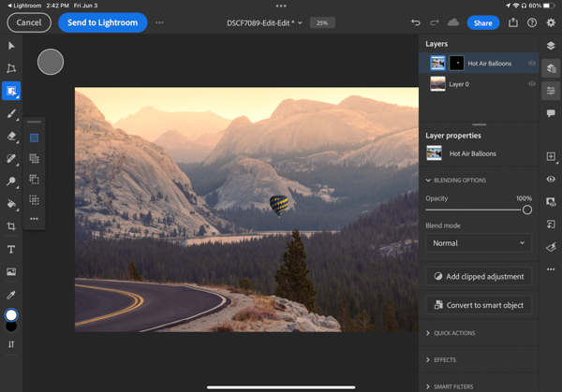Open more layer actions in taskbar

tap(551, 269)
